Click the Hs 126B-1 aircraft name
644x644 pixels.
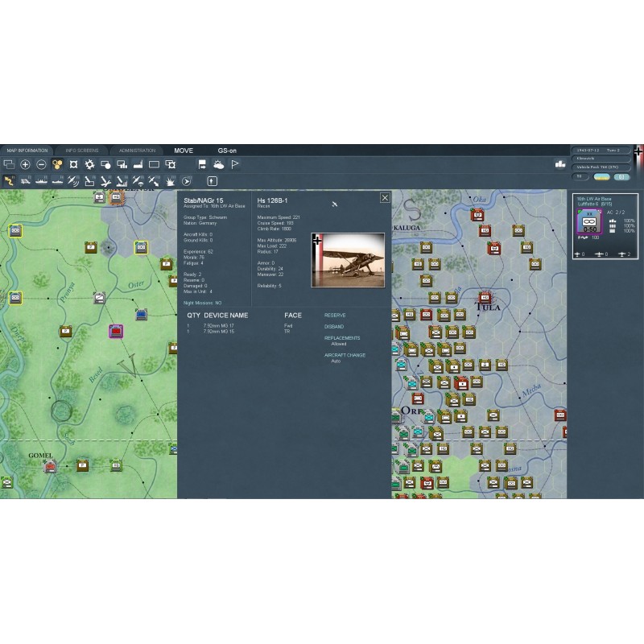tap(273, 200)
